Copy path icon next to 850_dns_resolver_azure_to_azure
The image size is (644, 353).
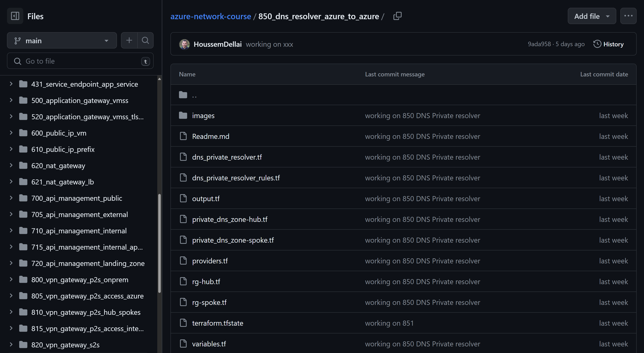397,16
